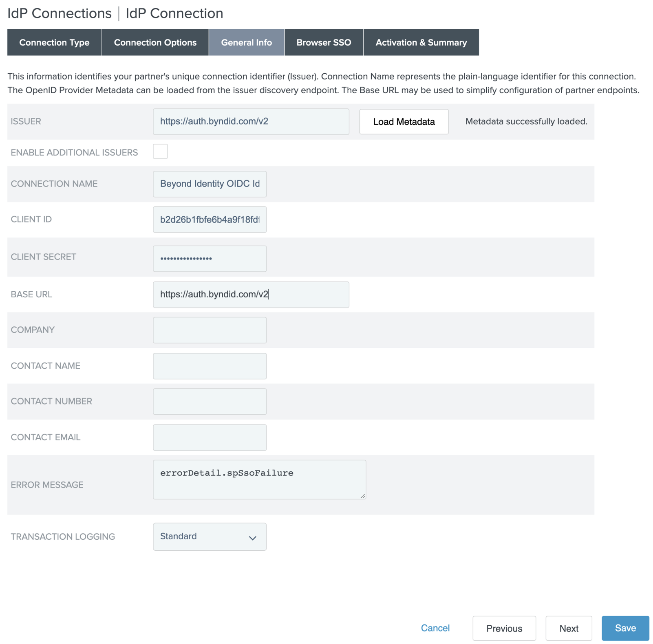Switch to the Connection Type tab
This screenshot has width=653, height=644.
pyautogui.click(x=54, y=42)
